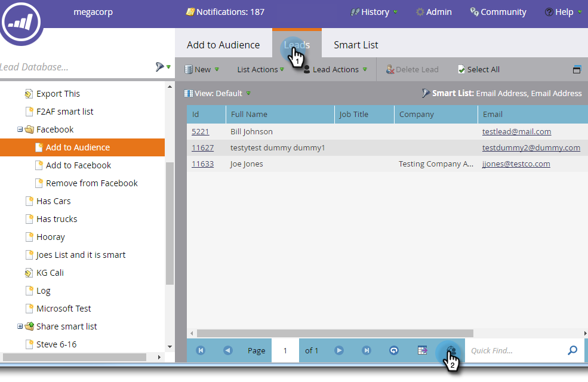Click testlead@mail.com email link

tap(517, 132)
